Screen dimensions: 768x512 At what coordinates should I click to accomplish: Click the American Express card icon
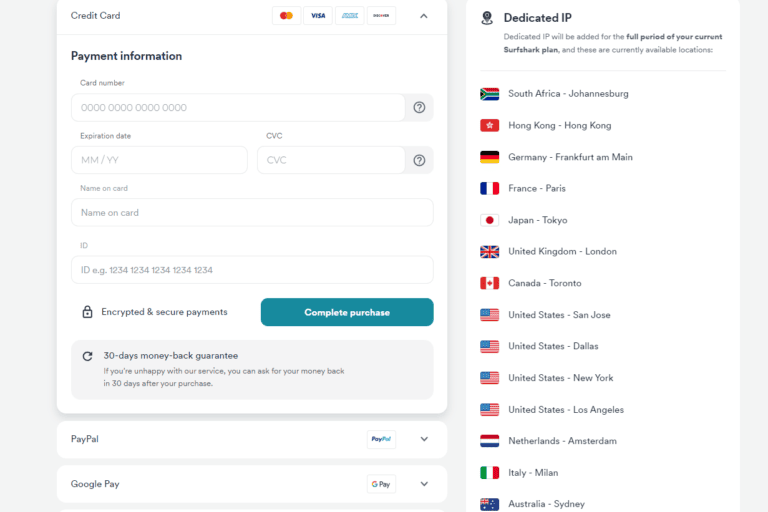tap(349, 16)
